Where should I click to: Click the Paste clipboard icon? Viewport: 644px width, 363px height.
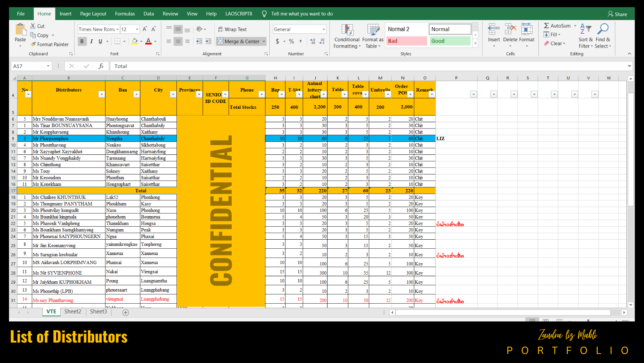point(20,29)
